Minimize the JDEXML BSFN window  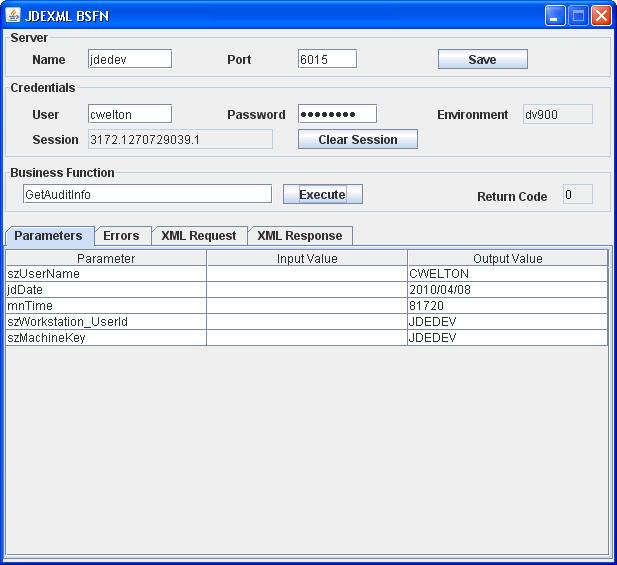tap(555, 15)
